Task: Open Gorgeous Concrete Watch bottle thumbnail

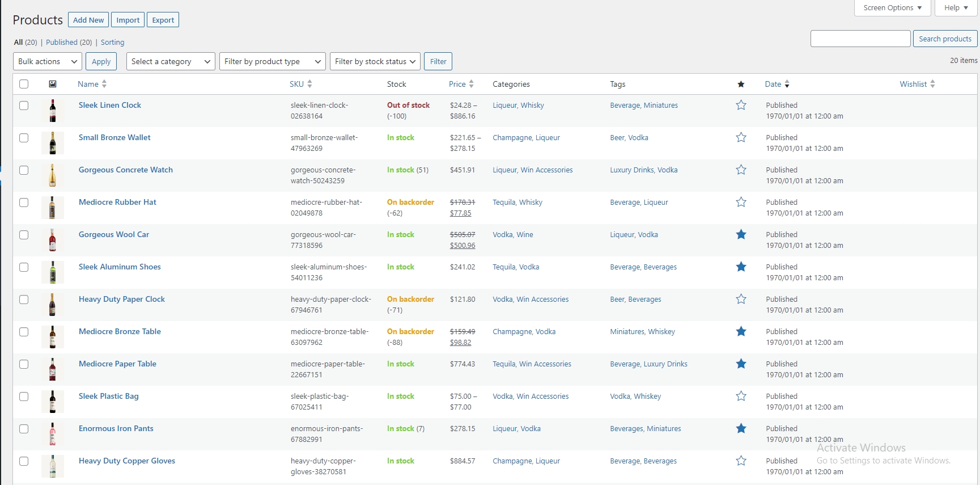Action: pos(53,176)
